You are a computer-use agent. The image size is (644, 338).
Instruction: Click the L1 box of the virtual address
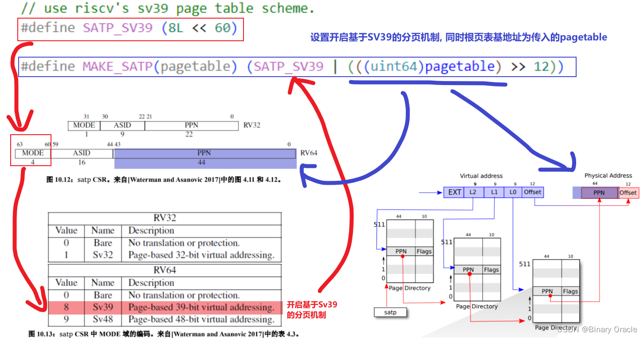coord(494,192)
